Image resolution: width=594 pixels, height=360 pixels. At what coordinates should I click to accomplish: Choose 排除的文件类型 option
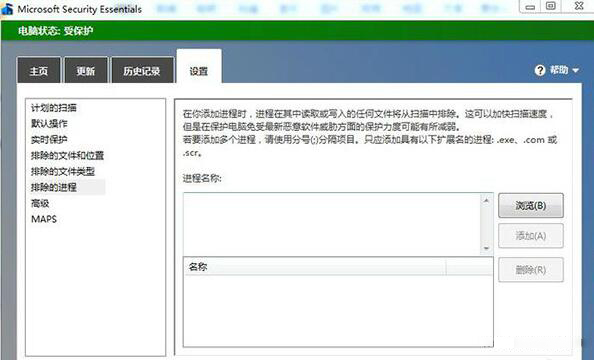pyautogui.click(x=63, y=171)
